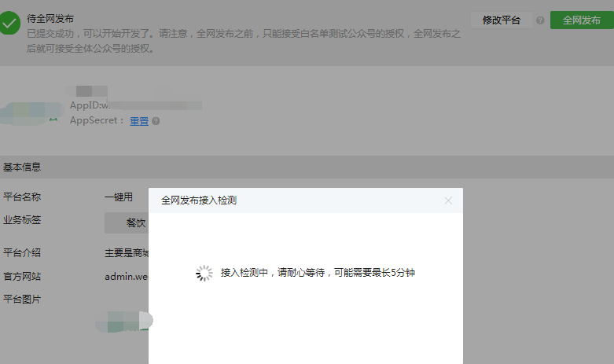The width and height of the screenshot is (614, 364).
Task: Click the 一键用 platform name value
Action: click(119, 197)
